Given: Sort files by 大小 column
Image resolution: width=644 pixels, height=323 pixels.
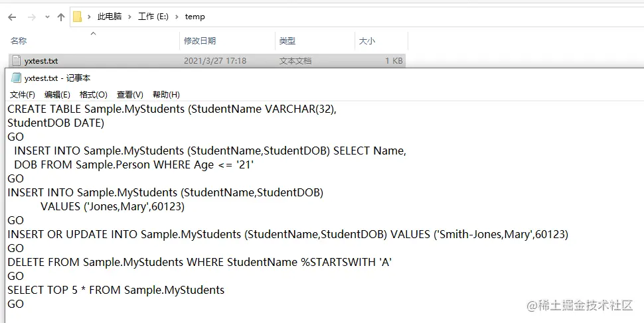Looking at the screenshot, I should coord(366,40).
